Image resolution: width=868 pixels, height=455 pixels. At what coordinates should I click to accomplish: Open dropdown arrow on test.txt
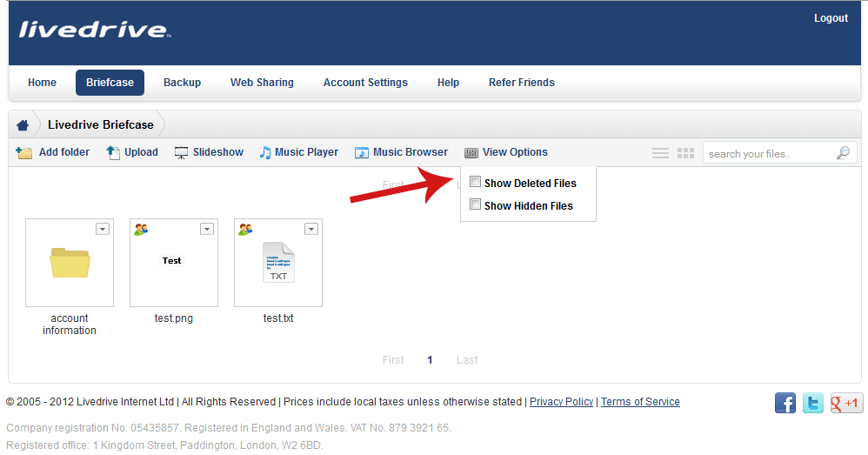(311, 229)
